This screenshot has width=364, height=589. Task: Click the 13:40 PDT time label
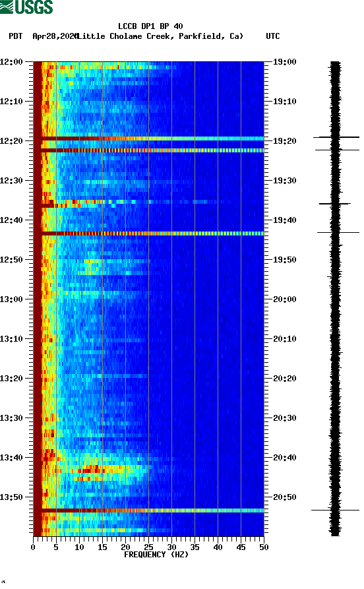coord(11,458)
